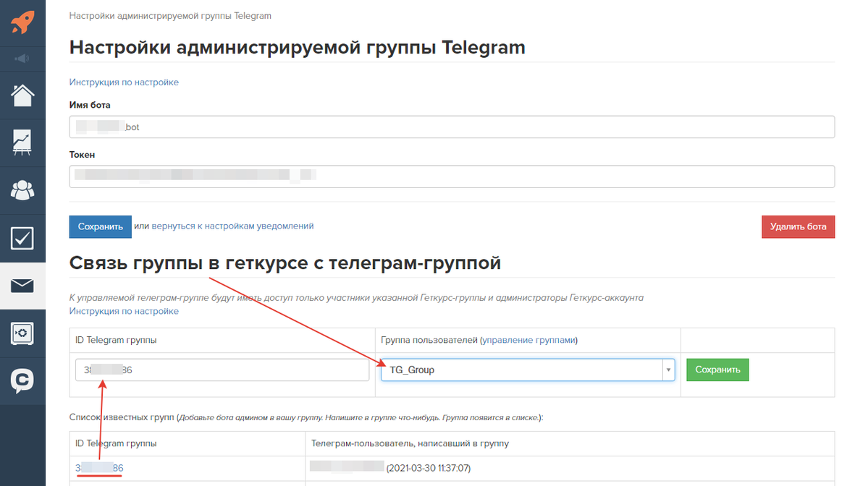This screenshot has height=486, width=868.
Task: Click the timestamp (2021-03-30 11:37:07)
Action: click(x=429, y=469)
